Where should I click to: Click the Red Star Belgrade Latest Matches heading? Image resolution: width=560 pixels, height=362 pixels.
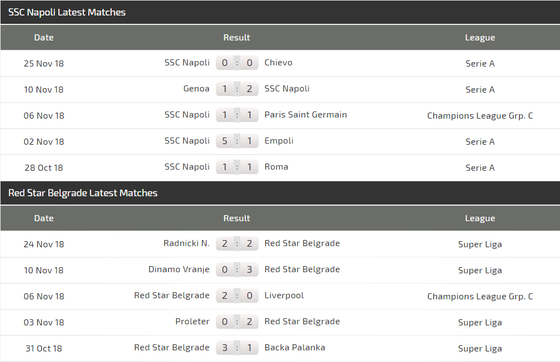click(x=82, y=193)
